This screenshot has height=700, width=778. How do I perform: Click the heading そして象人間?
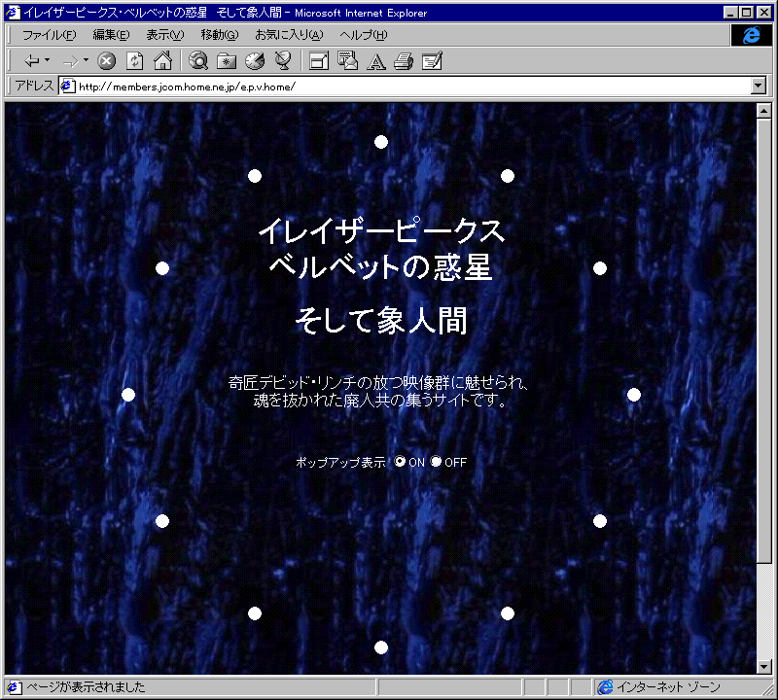[381, 321]
